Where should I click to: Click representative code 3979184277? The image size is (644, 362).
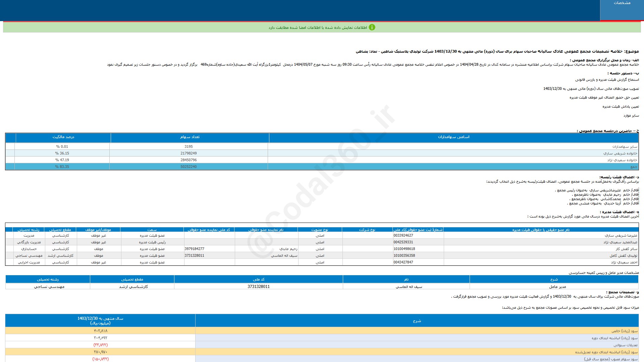[x=194, y=249]
